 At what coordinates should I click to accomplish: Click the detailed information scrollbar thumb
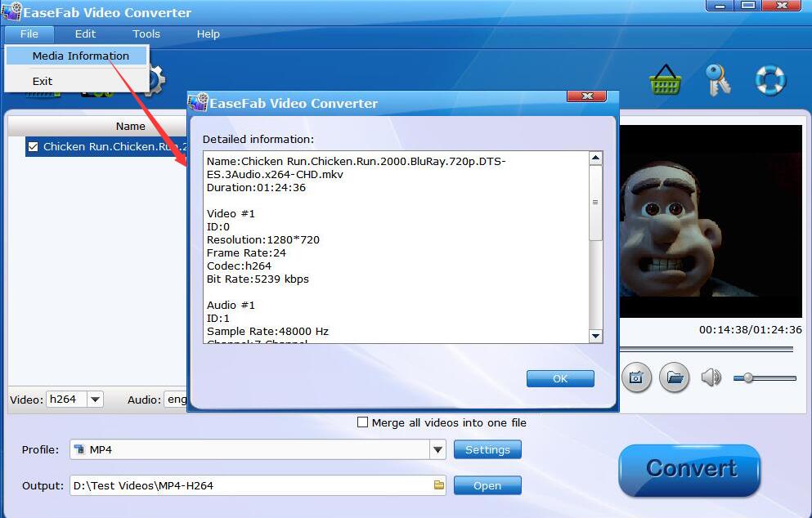[595, 203]
